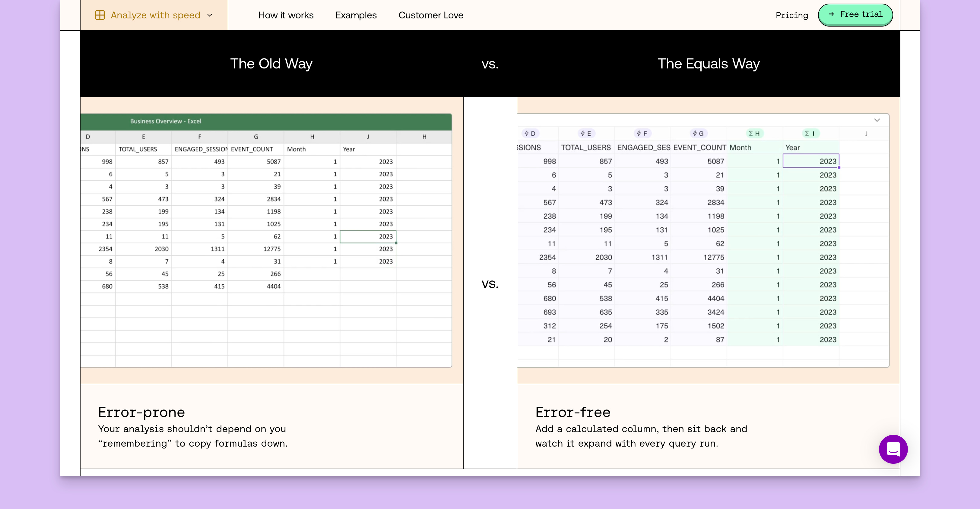Image resolution: width=980 pixels, height=509 pixels.
Task: Select the sigma calculated column I badge
Action: point(810,134)
